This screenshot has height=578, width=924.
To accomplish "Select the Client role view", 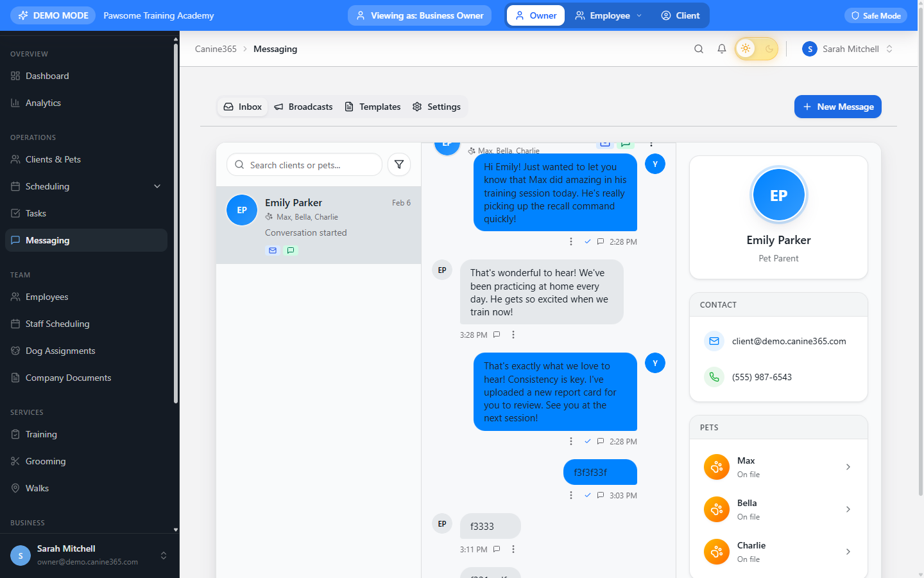I will (x=681, y=15).
